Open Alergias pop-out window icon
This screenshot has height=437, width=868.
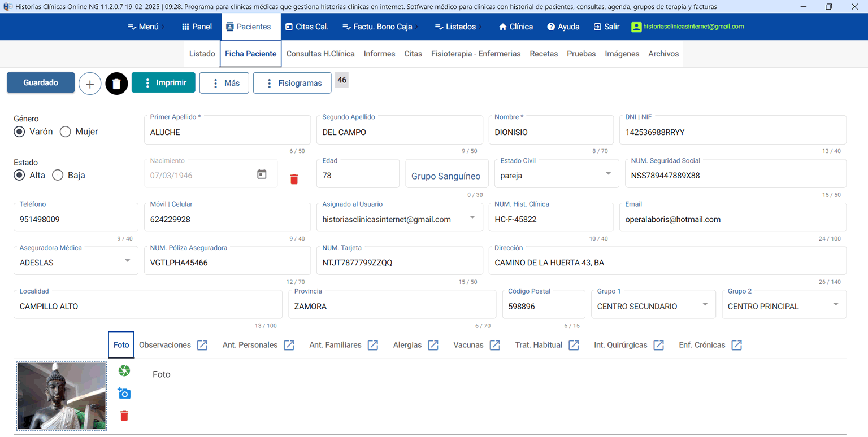click(x=433, y=345)
